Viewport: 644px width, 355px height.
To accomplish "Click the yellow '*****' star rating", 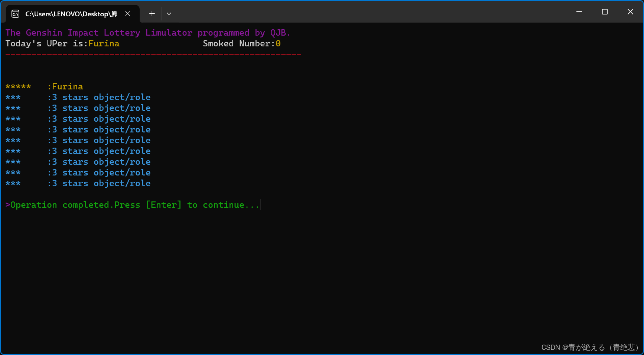I will pyautogui.click(x=18, y=86).
